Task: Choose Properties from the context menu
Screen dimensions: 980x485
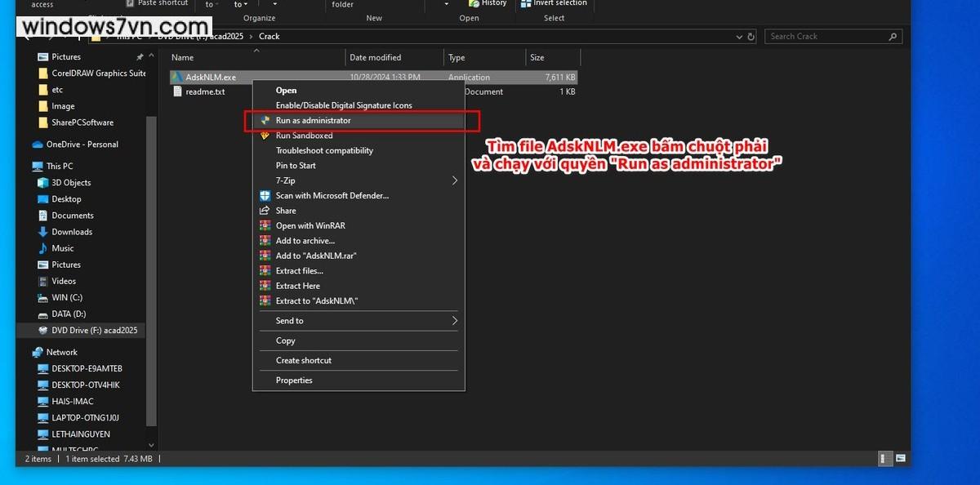Action: pyautogui.click(x=294, y=380)
